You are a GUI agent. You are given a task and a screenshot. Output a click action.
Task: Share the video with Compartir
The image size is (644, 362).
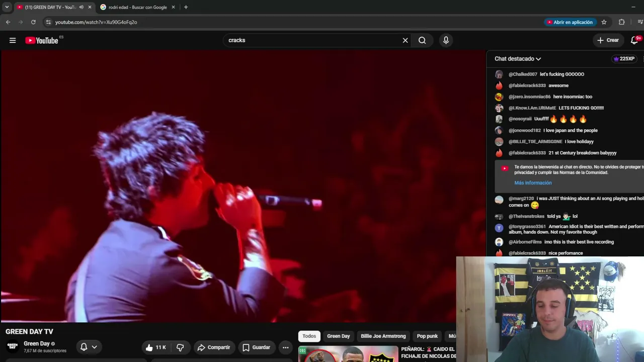point(214,347)
